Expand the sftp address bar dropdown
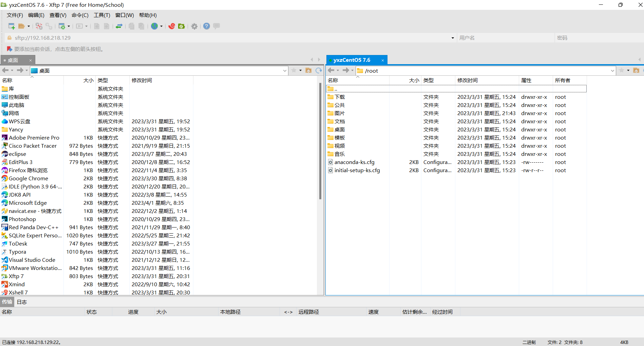Image resolution: width=644 pixels, height=346 pixels. click(453, 38)
